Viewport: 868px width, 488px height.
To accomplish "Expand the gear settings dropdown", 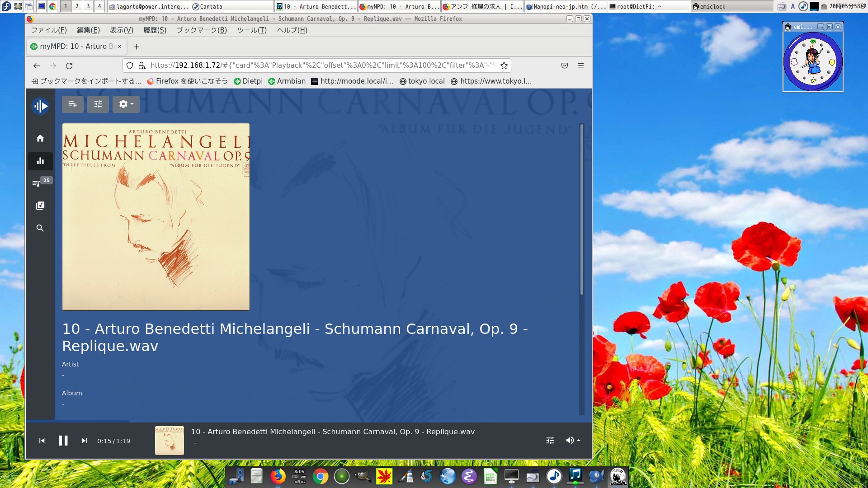I will click(126, 104).
